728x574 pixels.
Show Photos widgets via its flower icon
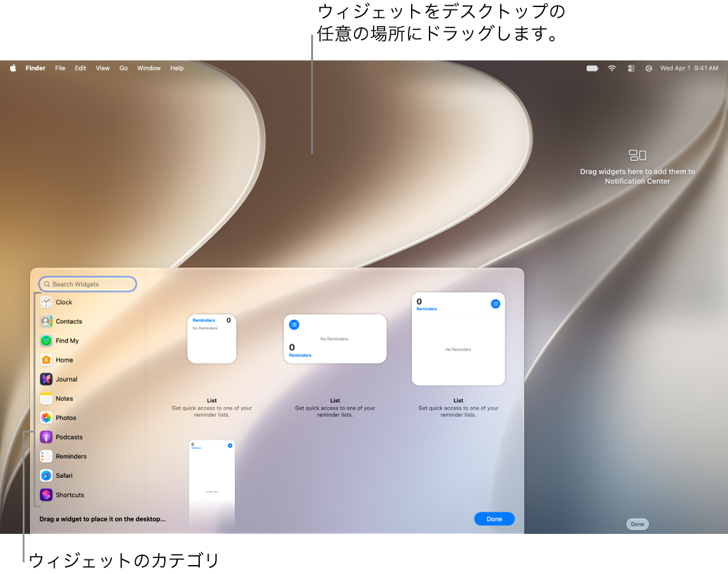point(46,418)
